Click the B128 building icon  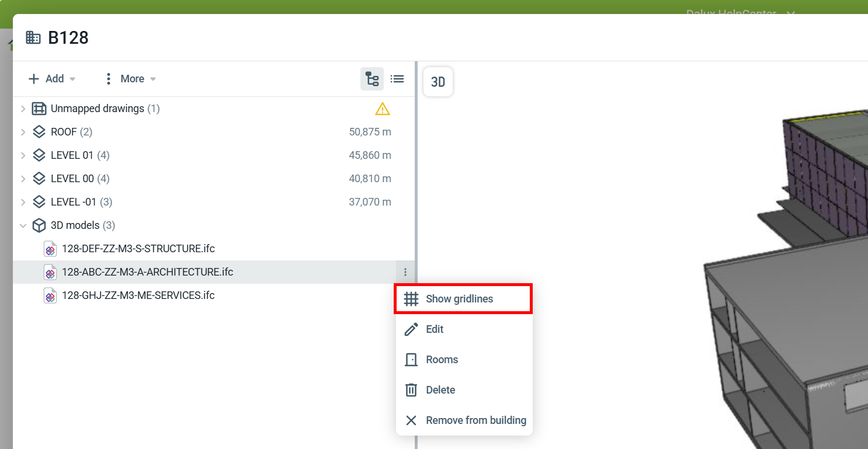pos(33,38)
